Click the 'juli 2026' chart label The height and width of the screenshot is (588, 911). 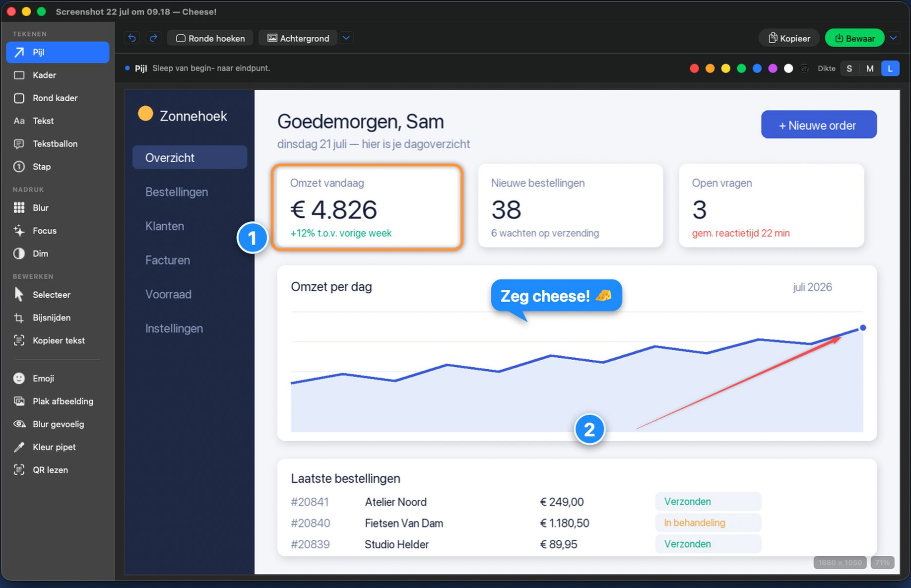[x=812, y=287]
